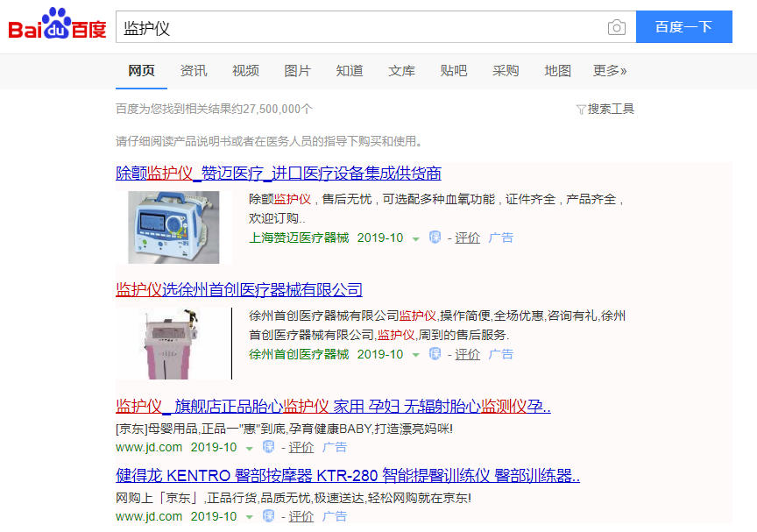Click shield badge on 健得龙 KENTRO jd.com result
This screenshot has height=532, width=757.
268,515
